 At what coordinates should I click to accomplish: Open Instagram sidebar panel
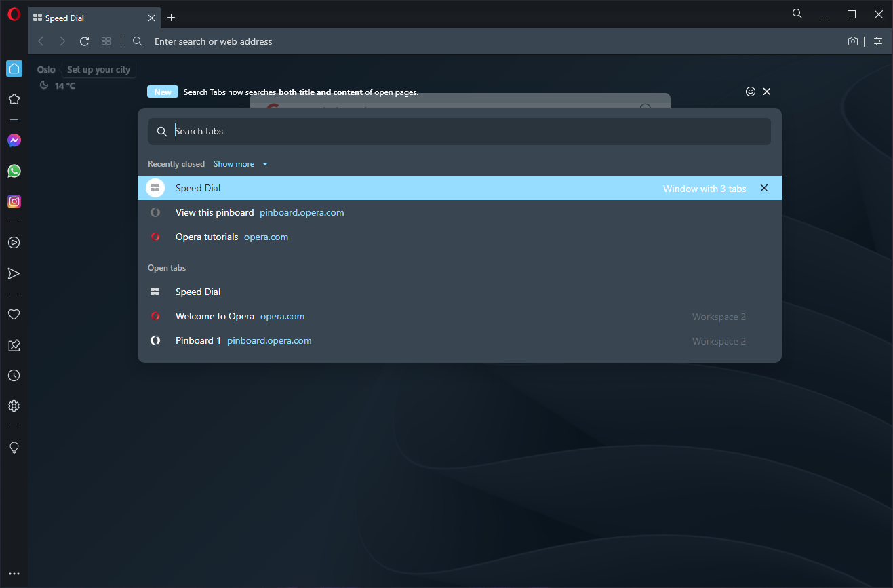tap(14, 201)
